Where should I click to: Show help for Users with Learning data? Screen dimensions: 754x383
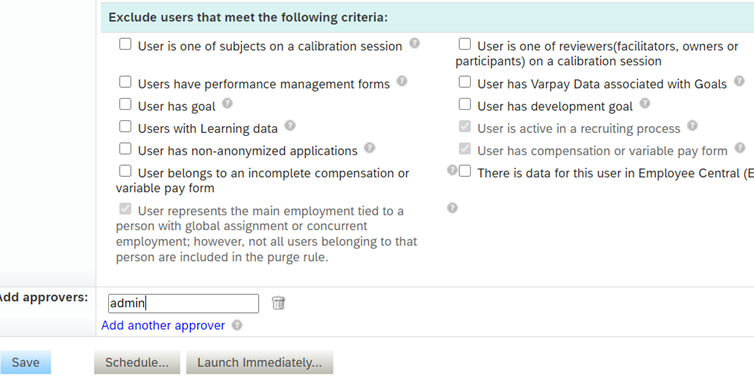coord(290,126)
